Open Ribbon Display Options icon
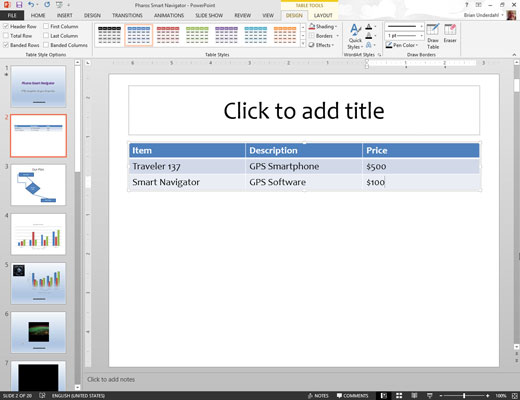The height and width of the screenshot is (400, 520). (479, 5)
